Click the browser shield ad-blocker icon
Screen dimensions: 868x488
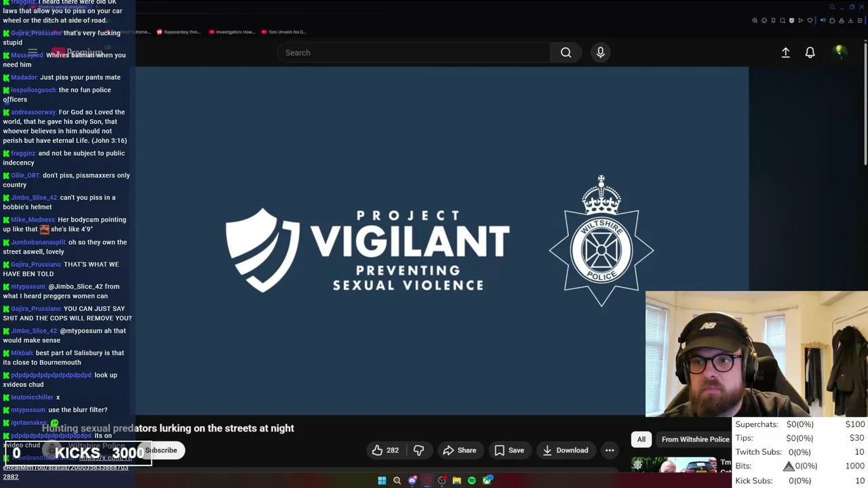pos(791,20)
